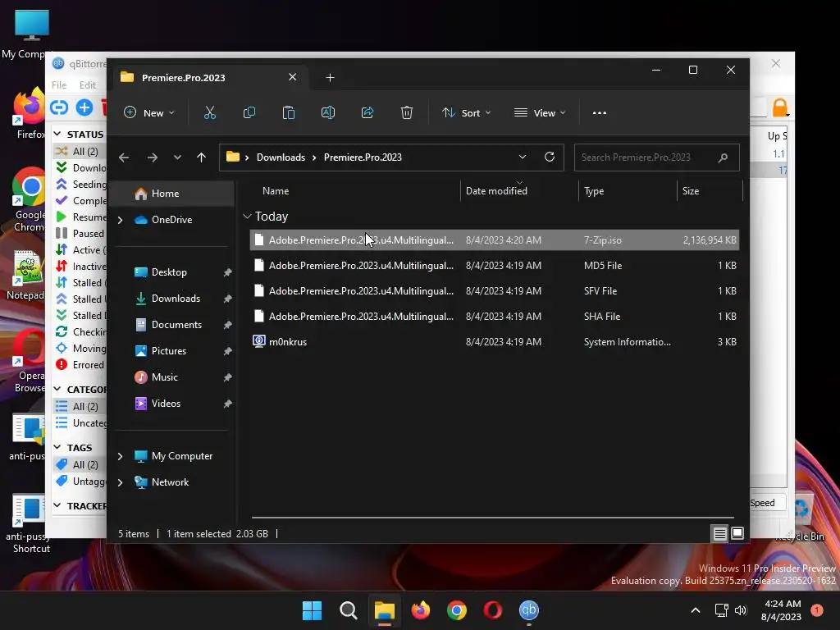Click Premiere.Pro.2023 in the breadcrumb path
Screen dimensions: 840x630
click(x=363, y=157)
